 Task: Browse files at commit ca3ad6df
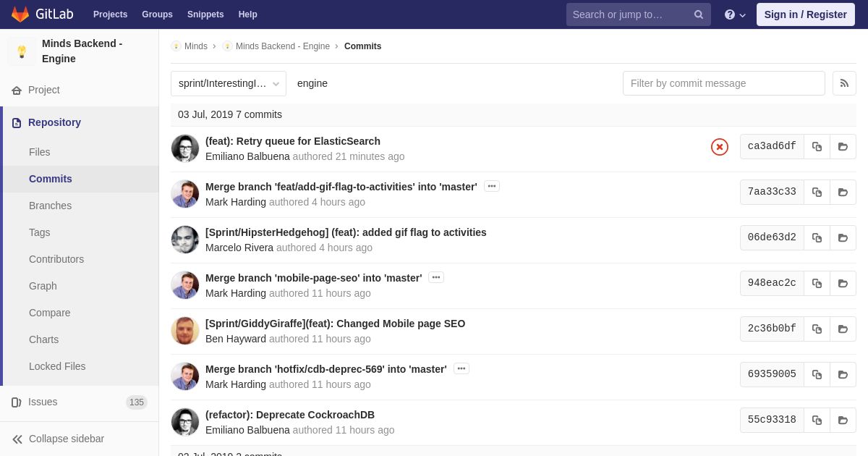coord(843,146)
